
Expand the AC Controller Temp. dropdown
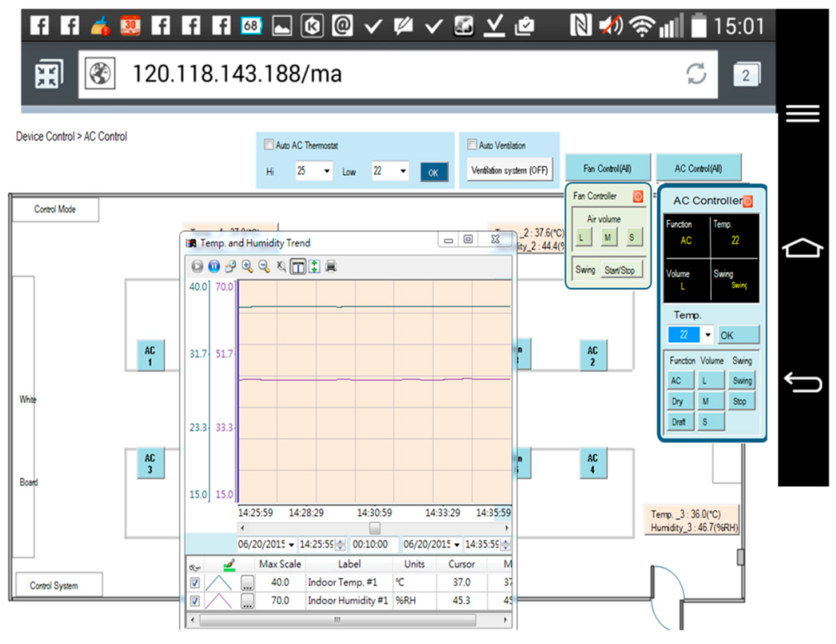pyautogui.click(x=708, y=335)
